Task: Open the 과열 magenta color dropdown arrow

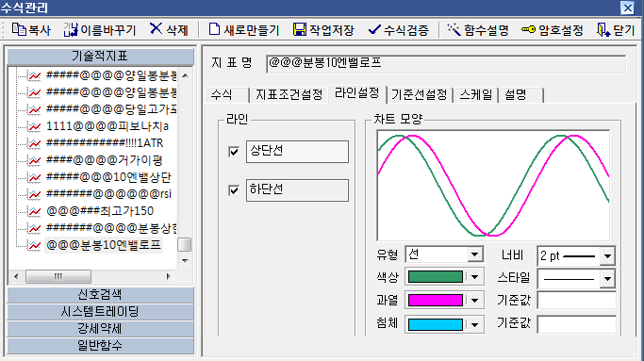Action: 475,301
